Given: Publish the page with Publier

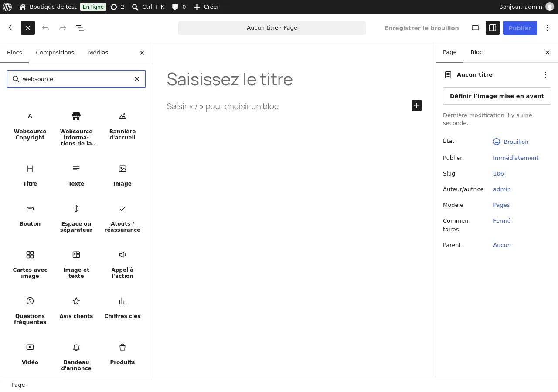Looking at the screenshot, I should click(x=520, y=28).
